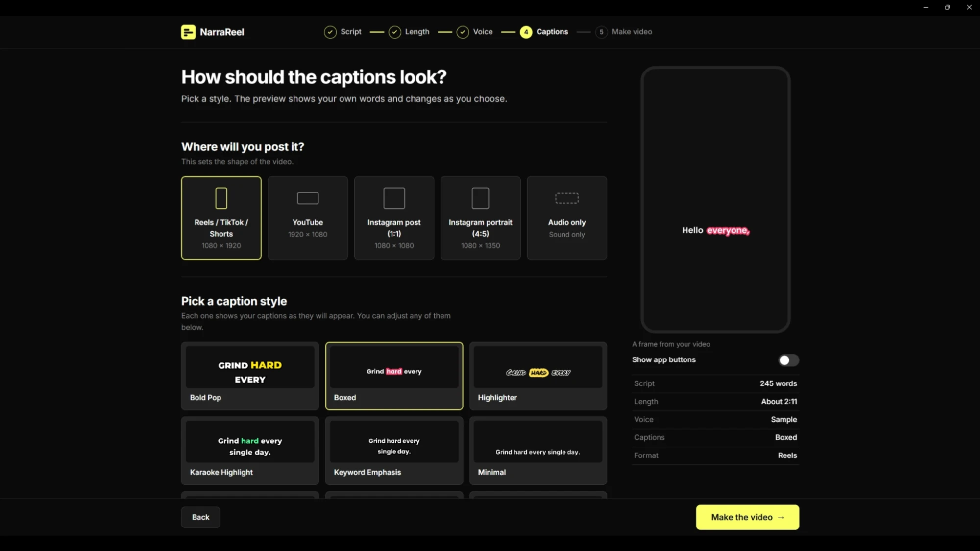This screenshot has width=980, height=551.
Task: Select the Highlighter caption style
Action: [x=538, y=376]
